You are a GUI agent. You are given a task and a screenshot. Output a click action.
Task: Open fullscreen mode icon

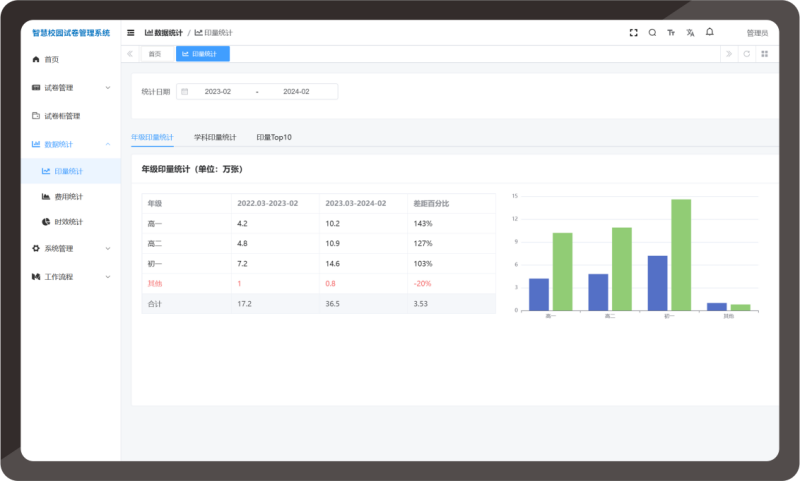634,33
